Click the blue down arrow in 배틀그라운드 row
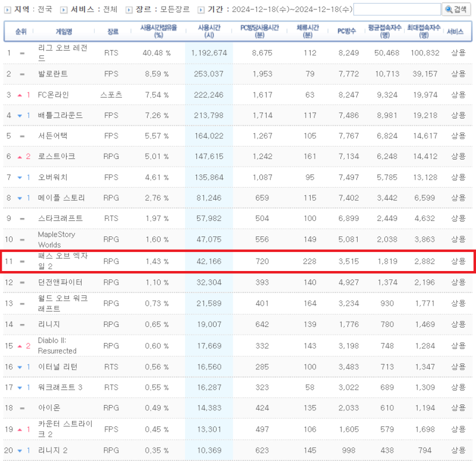The image size is (476, 461). click(x=20, y=116)
